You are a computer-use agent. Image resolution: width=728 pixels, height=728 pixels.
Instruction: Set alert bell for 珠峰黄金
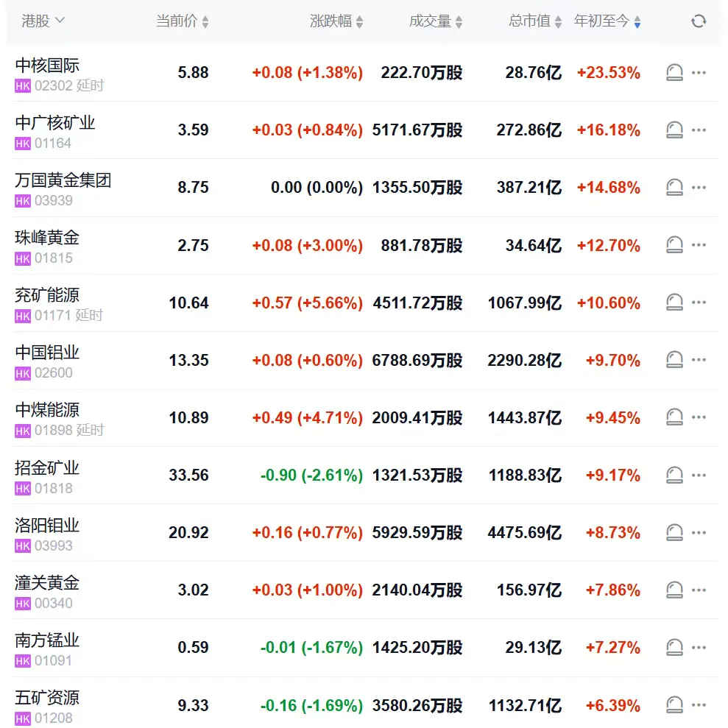click(674, 245)
